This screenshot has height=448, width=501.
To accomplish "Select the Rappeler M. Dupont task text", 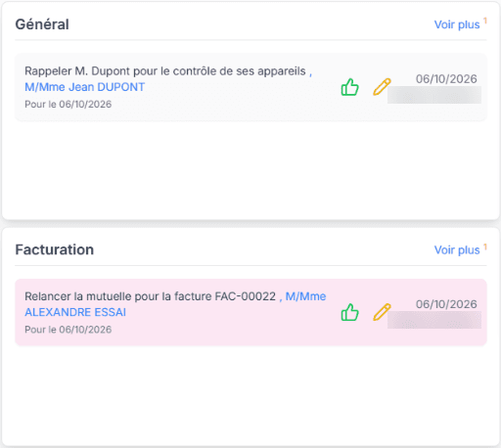I will (165, 71).
